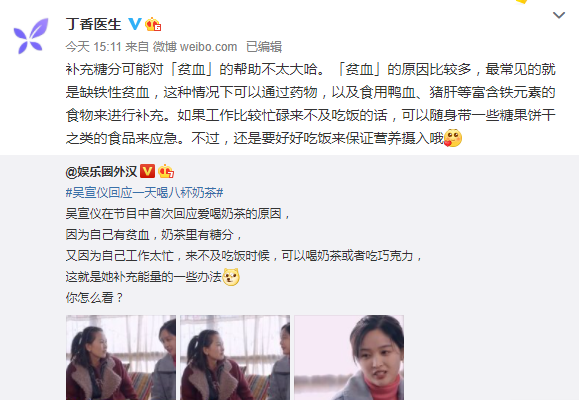Click the 微博 weibo.com source link

pos(195,47)
